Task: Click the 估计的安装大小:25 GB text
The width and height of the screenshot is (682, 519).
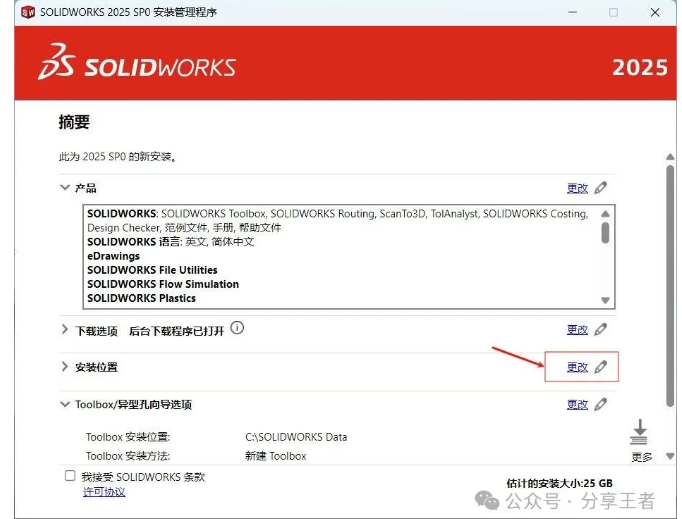Action: click(559, 483)
